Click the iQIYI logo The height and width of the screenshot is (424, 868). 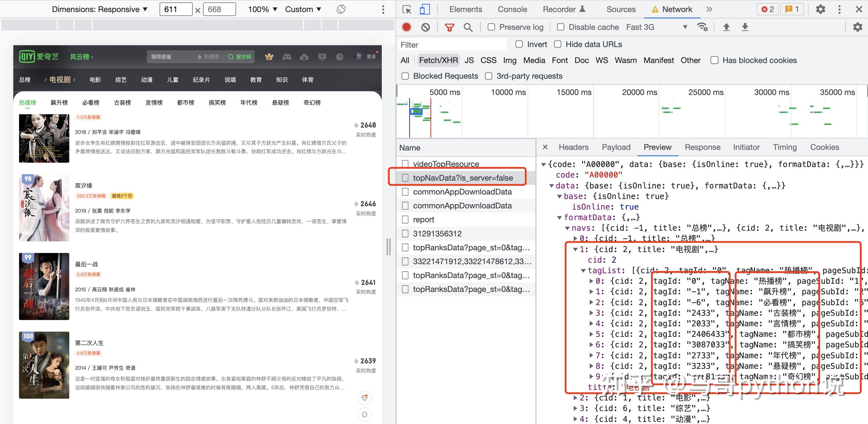pyautogui.click(x=38, y=56)
